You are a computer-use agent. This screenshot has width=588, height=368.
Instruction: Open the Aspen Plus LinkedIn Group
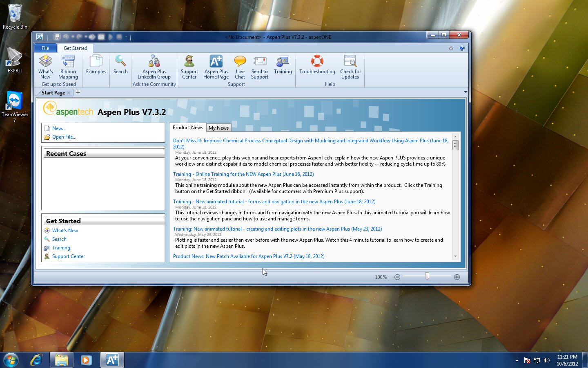154,67
